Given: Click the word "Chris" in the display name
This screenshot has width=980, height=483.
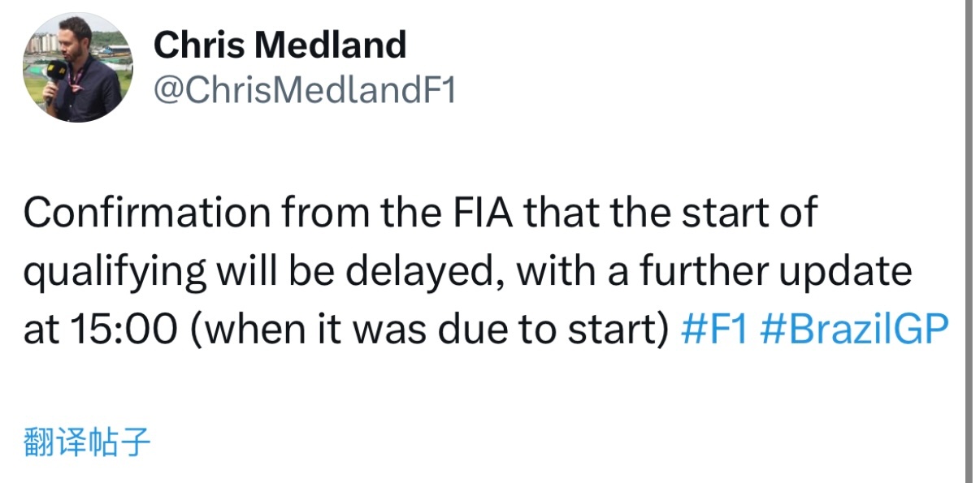Looking at the screenshot, I should (198, 45).
